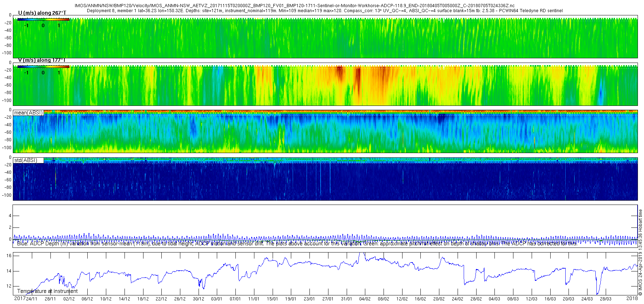
Task: Click the '-100' depth tick of U velocity panel
Action: [x=7, y=53]
